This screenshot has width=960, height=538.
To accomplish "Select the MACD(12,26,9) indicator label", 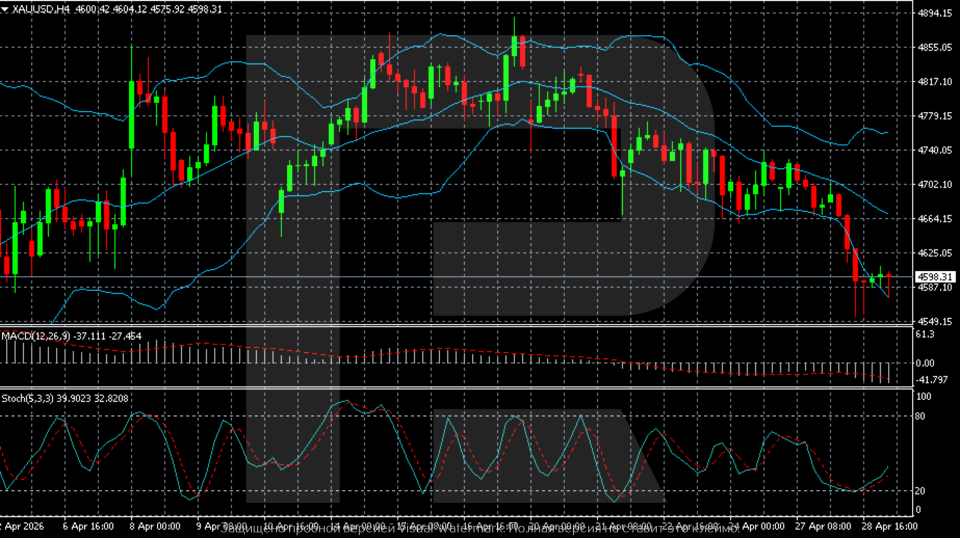I will tap(32, 335).
